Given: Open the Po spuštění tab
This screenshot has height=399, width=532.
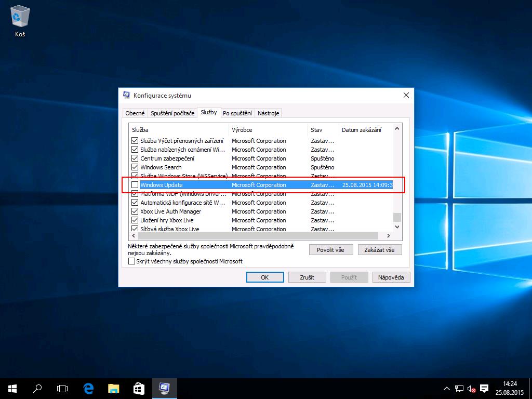Looking at the screenshot, I should point(237,113).
